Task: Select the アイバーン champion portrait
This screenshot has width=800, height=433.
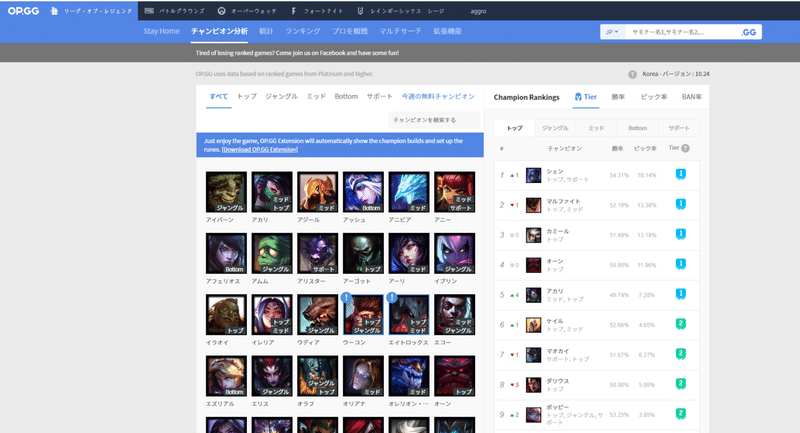Action: tap(226, 192)
